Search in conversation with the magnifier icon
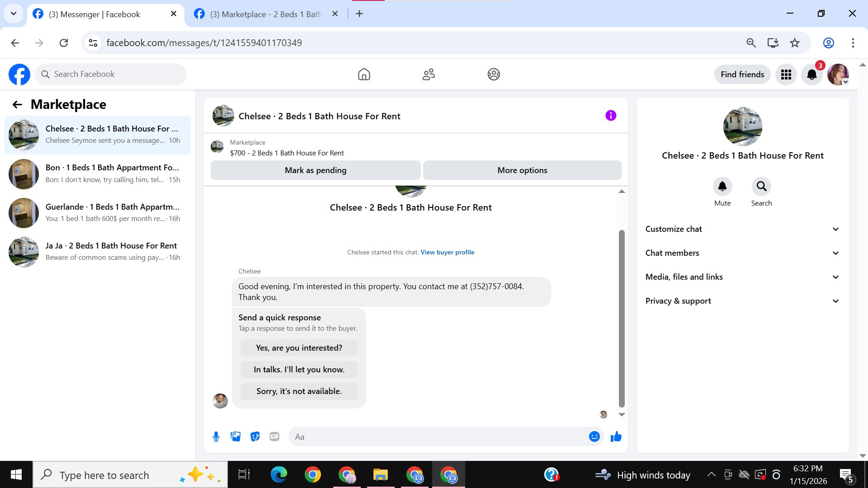Image resolution: width=868 pixels, height=488 pixels. (x=761, y=186)
